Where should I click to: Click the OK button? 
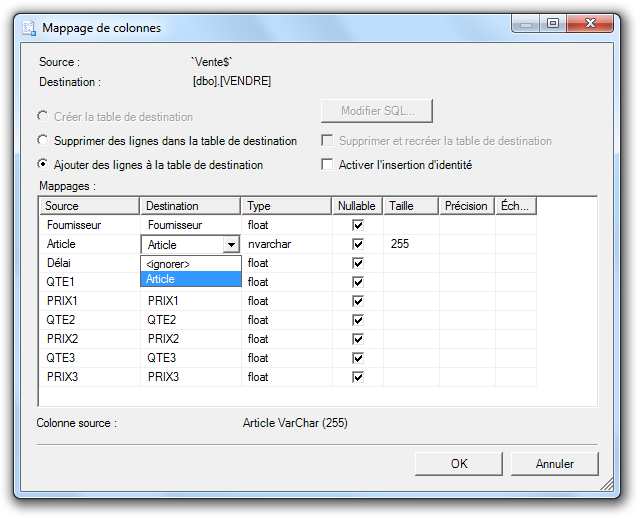click(459, 464)
